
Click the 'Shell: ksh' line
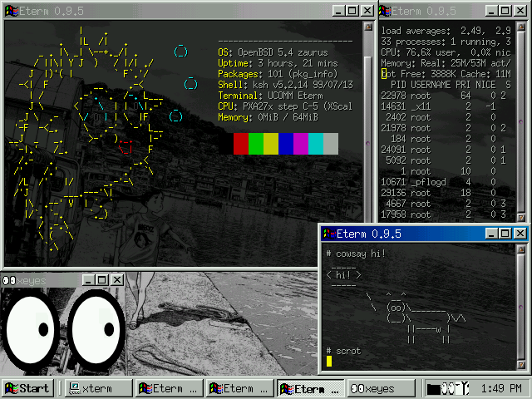[285, 85]
